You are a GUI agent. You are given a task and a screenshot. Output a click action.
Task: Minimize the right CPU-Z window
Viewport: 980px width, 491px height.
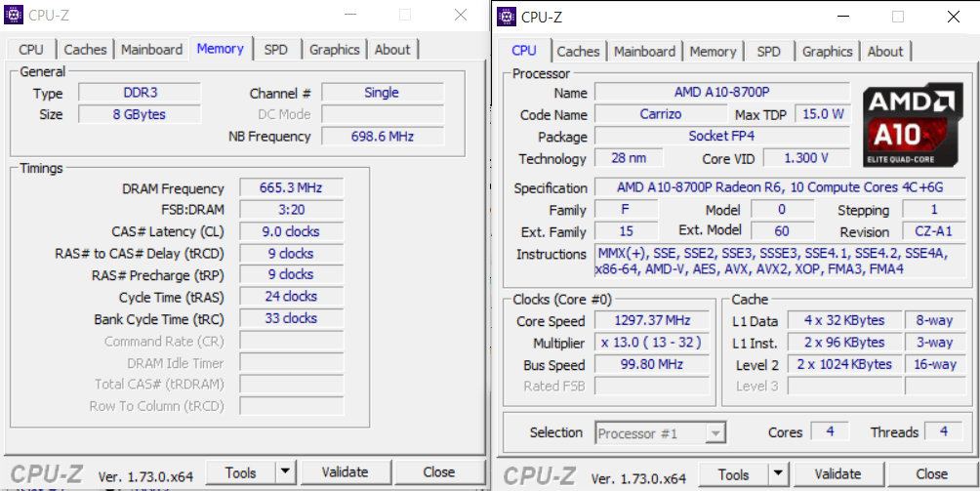click(841, 17)
